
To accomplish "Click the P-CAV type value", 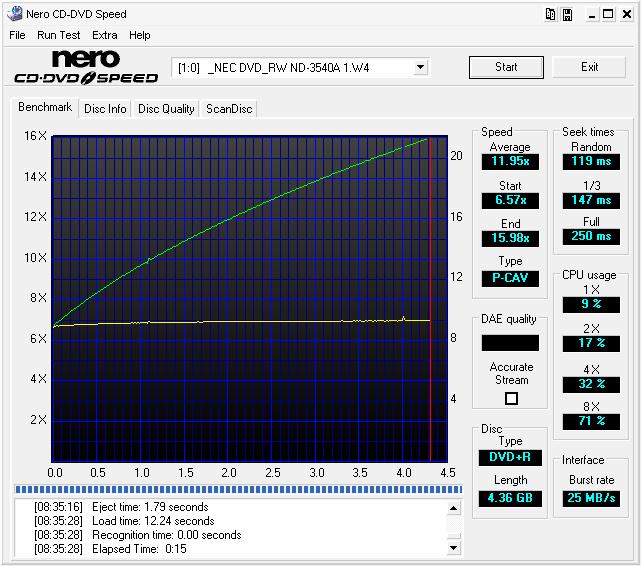I will 510,278.
